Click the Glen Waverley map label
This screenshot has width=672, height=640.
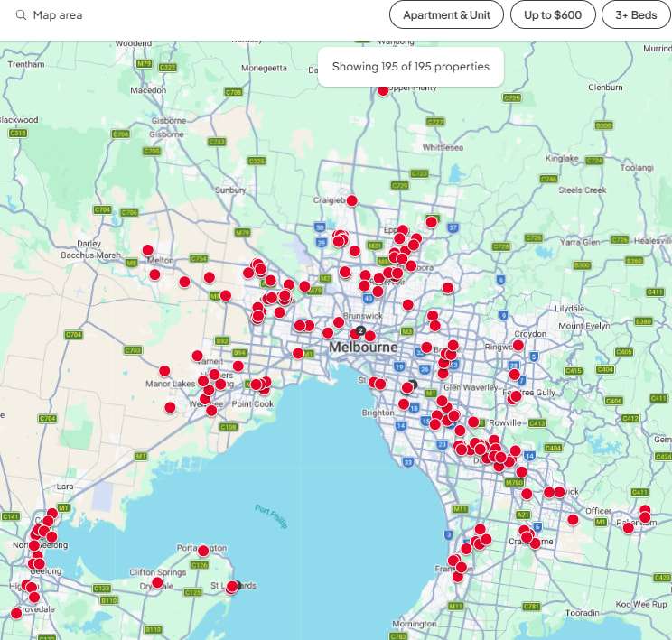pos(471,387)
